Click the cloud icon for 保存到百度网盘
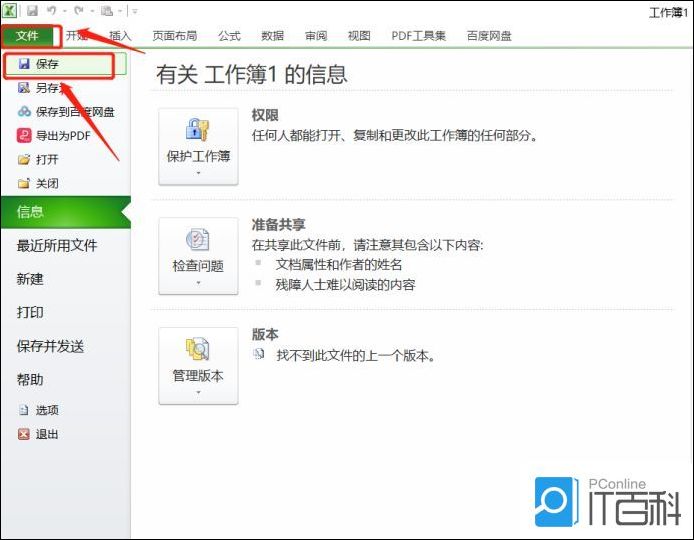The width and height of the screenshot is (694, 540). (x=24, y=112)
